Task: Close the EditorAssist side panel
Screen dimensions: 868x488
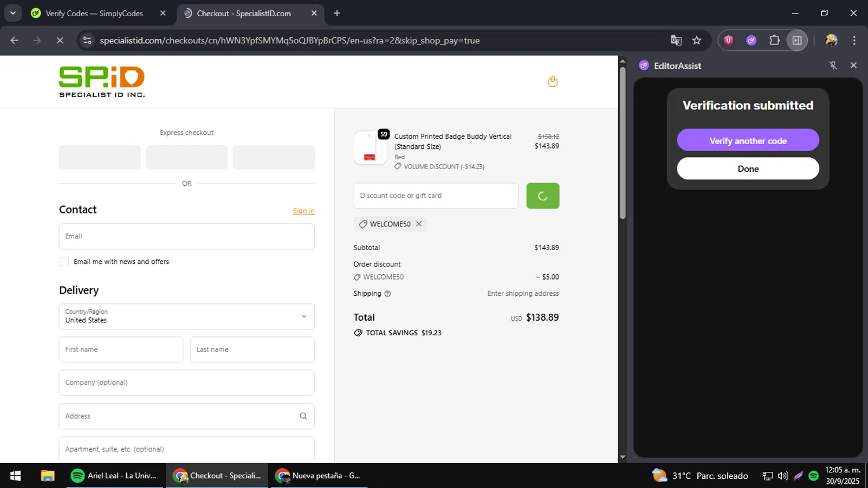Action: click(x=854, y=65)
